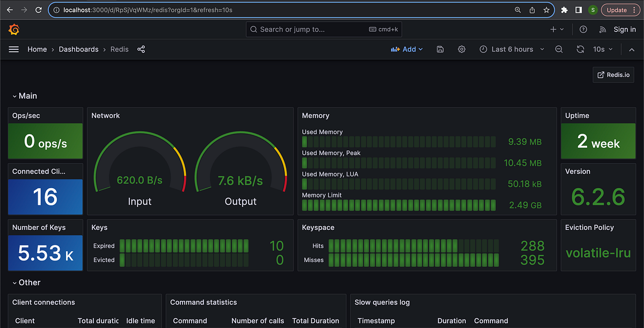Click the Sign in button

[624, 29]
